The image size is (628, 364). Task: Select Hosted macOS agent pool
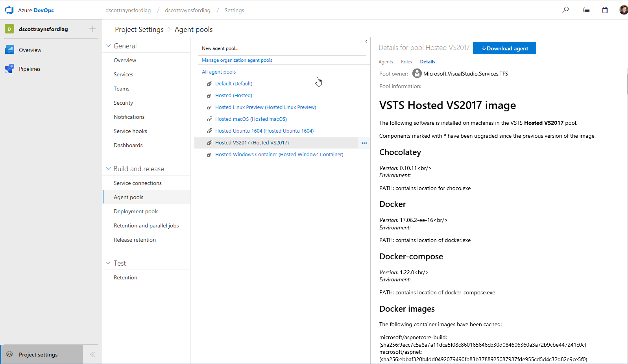[x=251, y=119]
